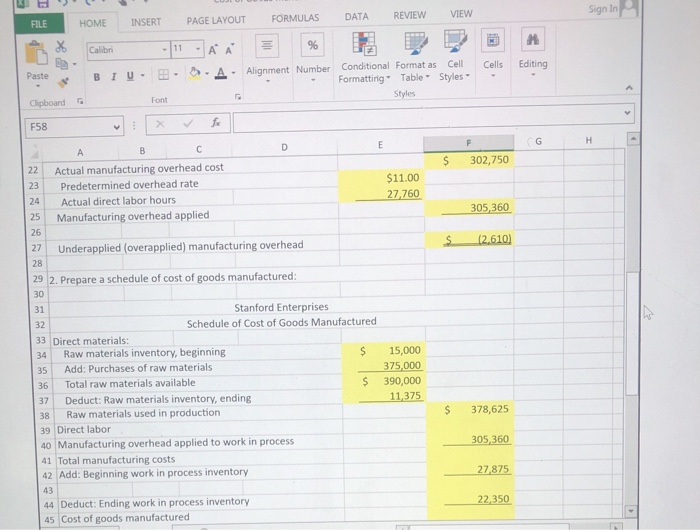Viewport: 700px width, 530px height.
Task: Switch to the DATA tab
Action: tap(356, 17)
